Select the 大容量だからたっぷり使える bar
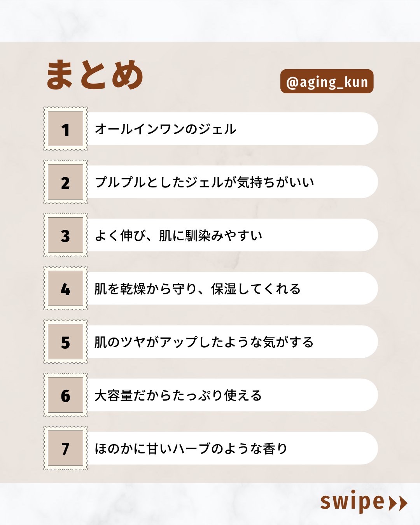The image size is (420, 525). tap(232, 395)
